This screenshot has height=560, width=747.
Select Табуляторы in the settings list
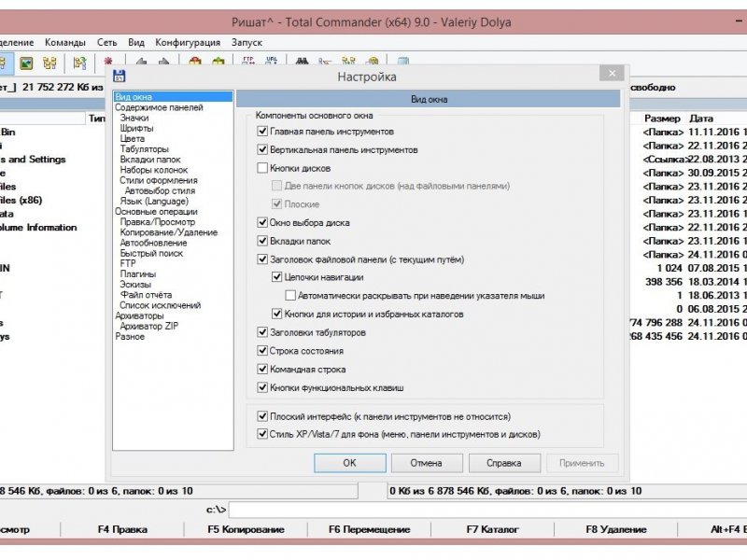click(x=145, y=149)
